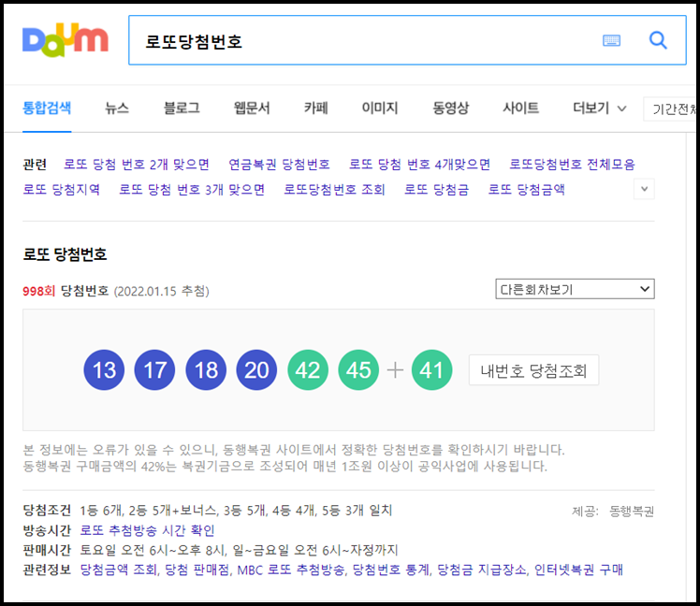Click related search 연금복권 당첨번호

click(279, 165)
